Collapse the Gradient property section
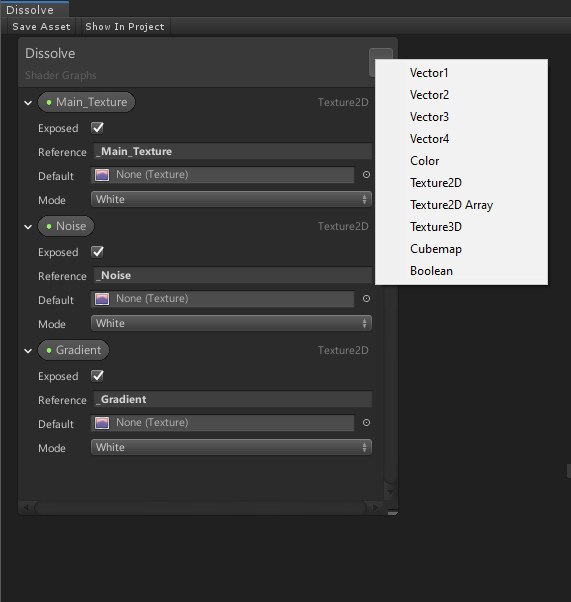This screenshot has height=602, width=571. [x=28, y=351]
